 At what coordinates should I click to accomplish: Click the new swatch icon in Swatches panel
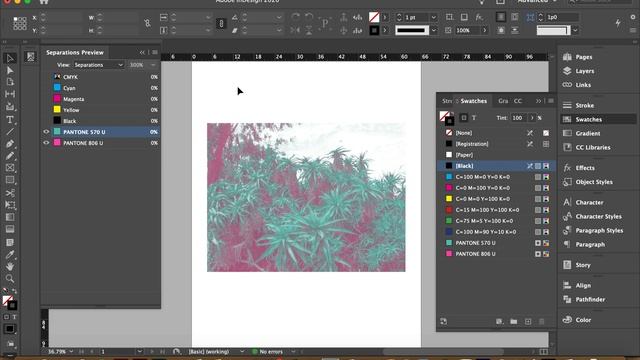[x=528, y=322]
